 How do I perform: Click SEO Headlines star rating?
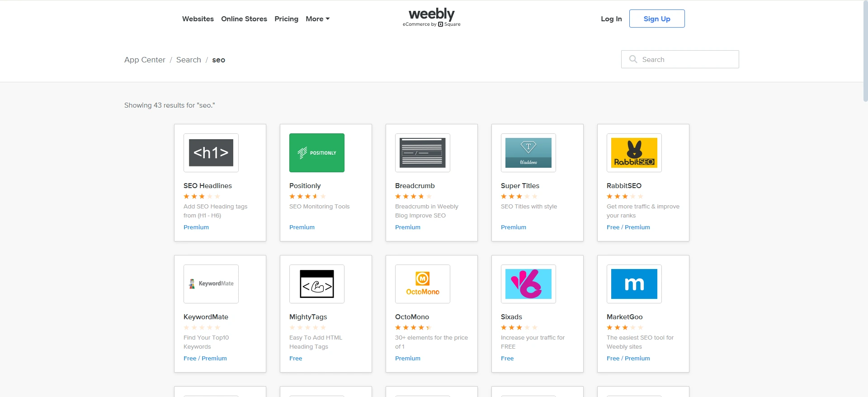tap(202, 196)
